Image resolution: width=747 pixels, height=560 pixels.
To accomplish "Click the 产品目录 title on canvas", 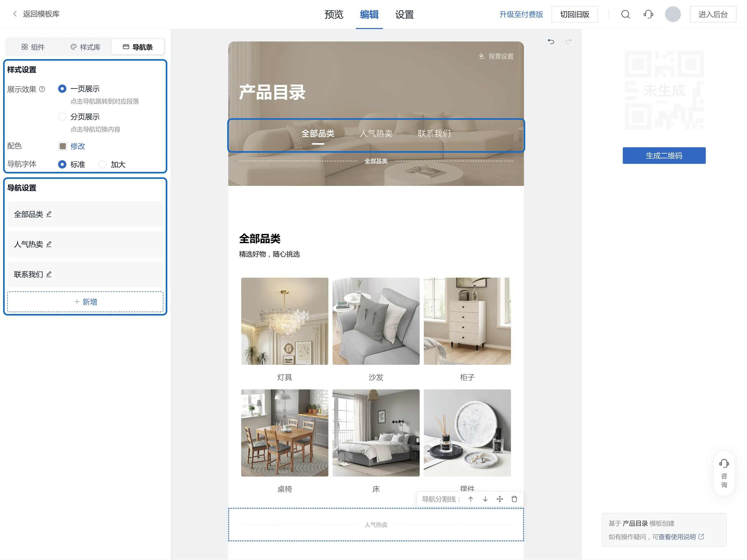I will click(272, 92).
